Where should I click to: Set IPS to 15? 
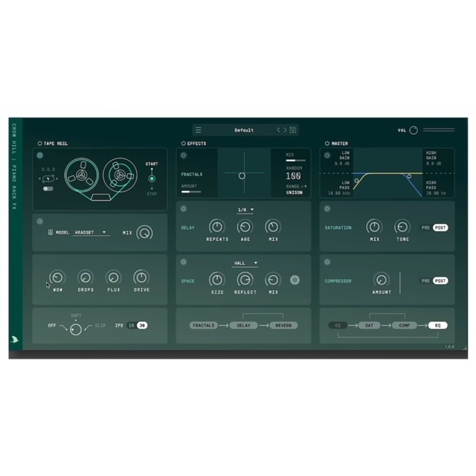click(132, 326)
